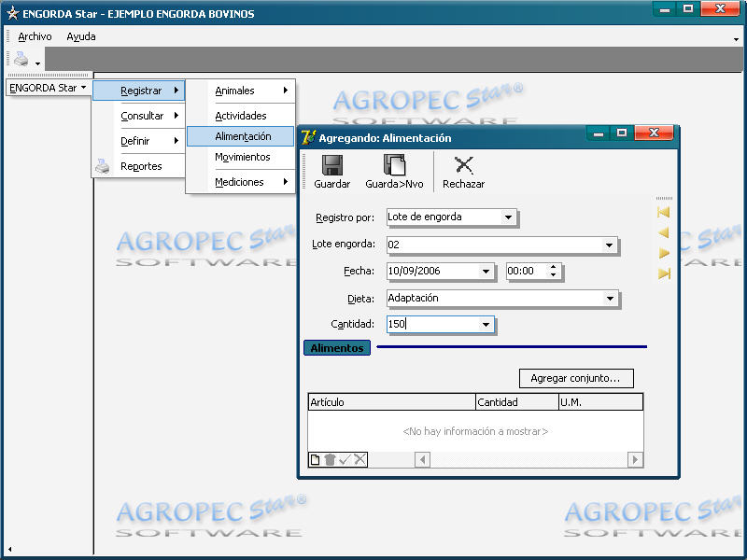Close the ENGORDA Star main window
Screen dimensions: 747x560
(720, 9)
